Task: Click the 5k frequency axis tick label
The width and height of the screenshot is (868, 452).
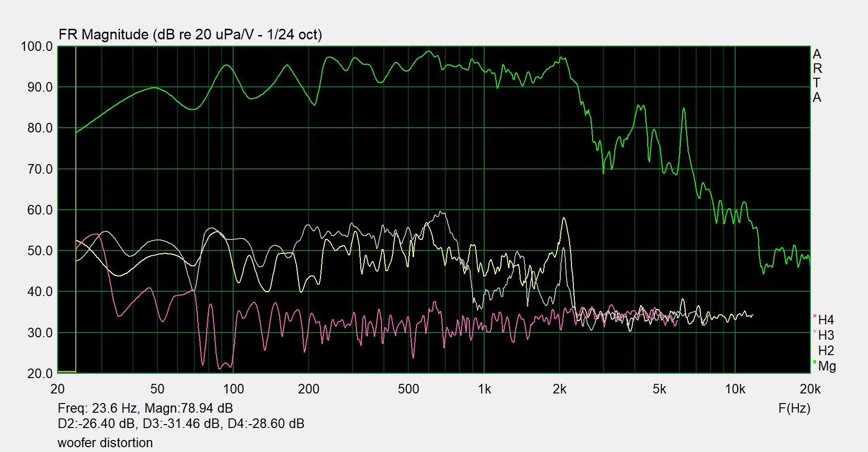Action: click(x=659, y=389)
